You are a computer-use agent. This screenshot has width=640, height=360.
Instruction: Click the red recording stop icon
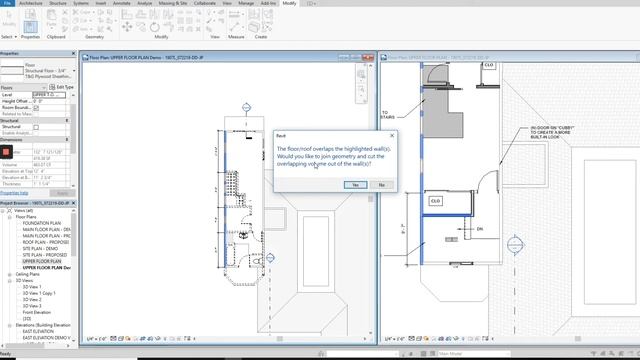click(x=6, y=152)
